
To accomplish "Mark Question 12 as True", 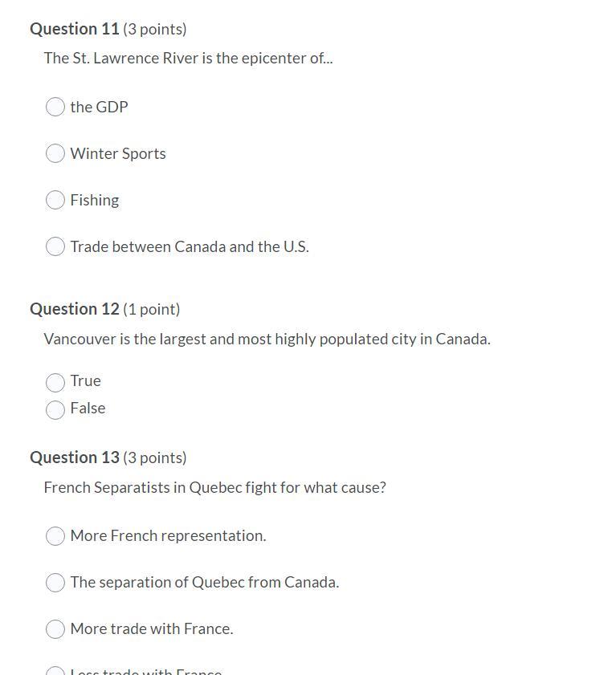I will [x=55, y=382].
